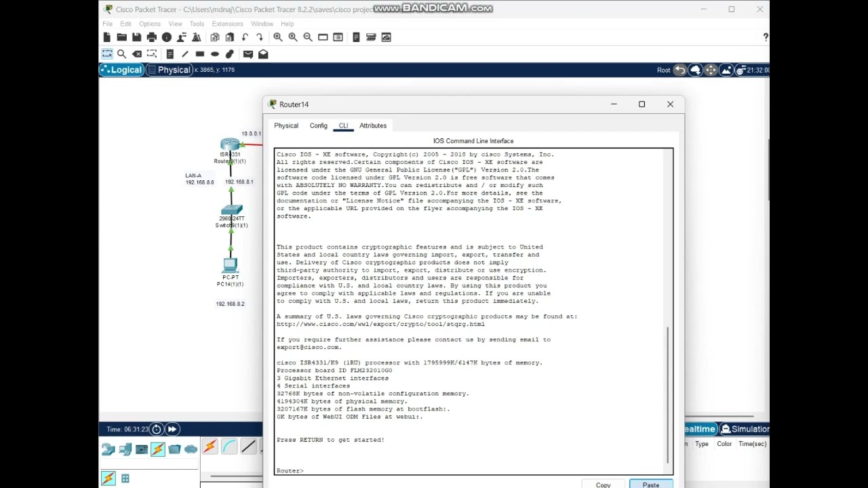Click the New file icon
This screenshot has width=868, height=488.
point(108,37)
